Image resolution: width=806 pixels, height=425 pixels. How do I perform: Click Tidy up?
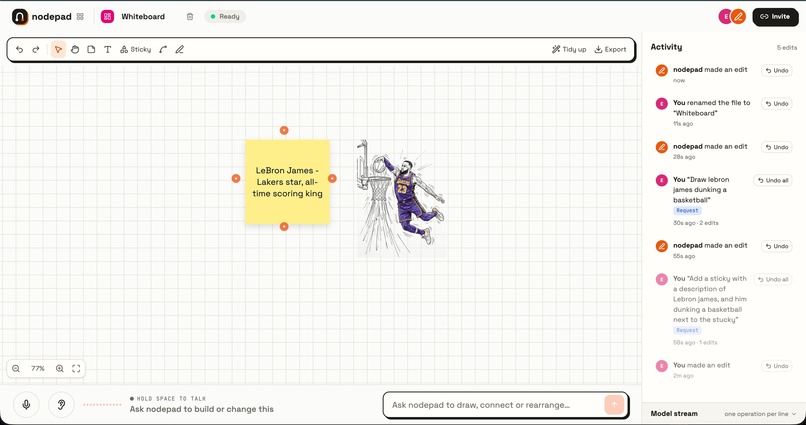(569, 49)
